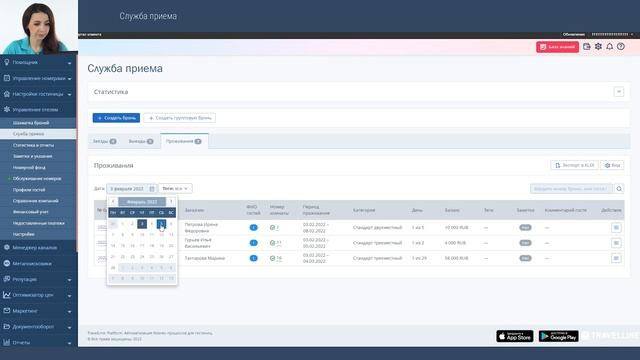Expand Настройки гостиницы sidebar section
Screen dimensions: 640x360
pos(38,94)
